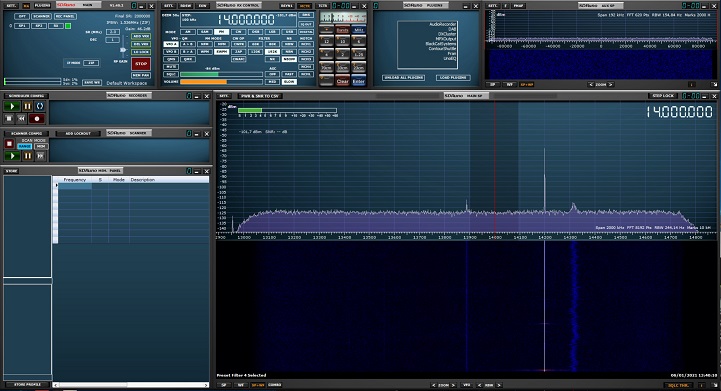The height and width of the screenshot is (391, 721).
Task: Pause playback in the Recorder panel
Action: (x=27, y=106)
